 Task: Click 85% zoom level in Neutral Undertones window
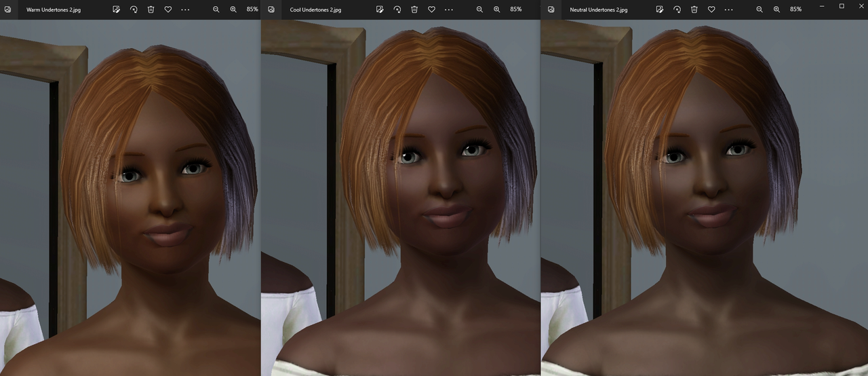[796, 10]
